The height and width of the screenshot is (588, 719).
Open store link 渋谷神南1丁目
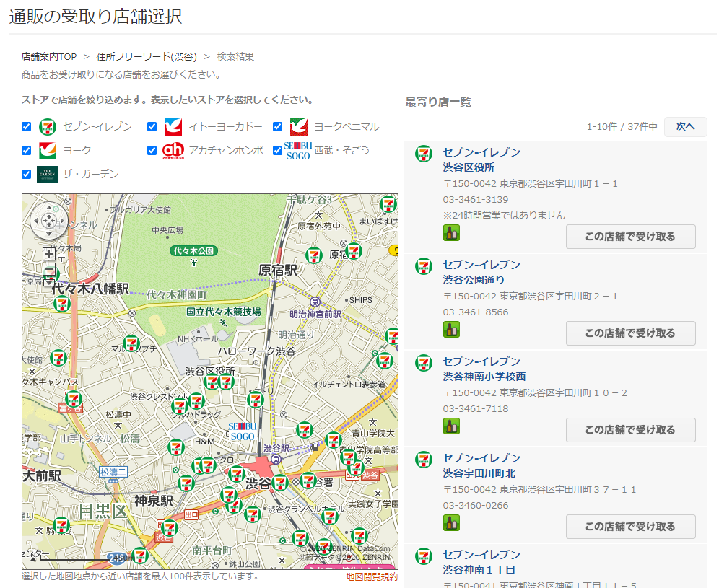tap(479, 570)
